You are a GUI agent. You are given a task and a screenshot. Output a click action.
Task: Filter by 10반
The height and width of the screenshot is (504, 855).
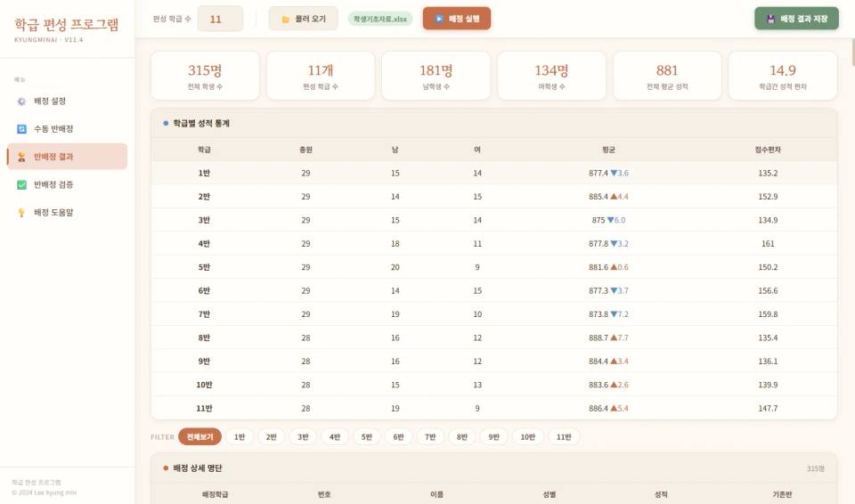point(527,437)
